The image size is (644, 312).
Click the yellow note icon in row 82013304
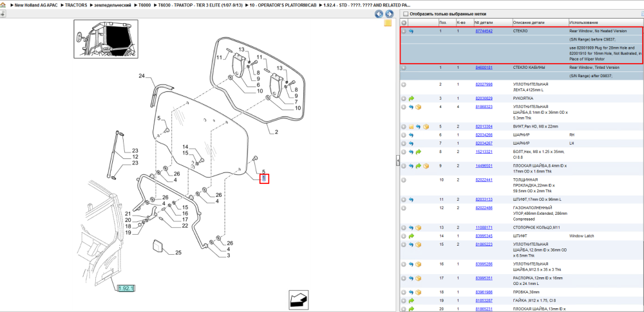411,127
